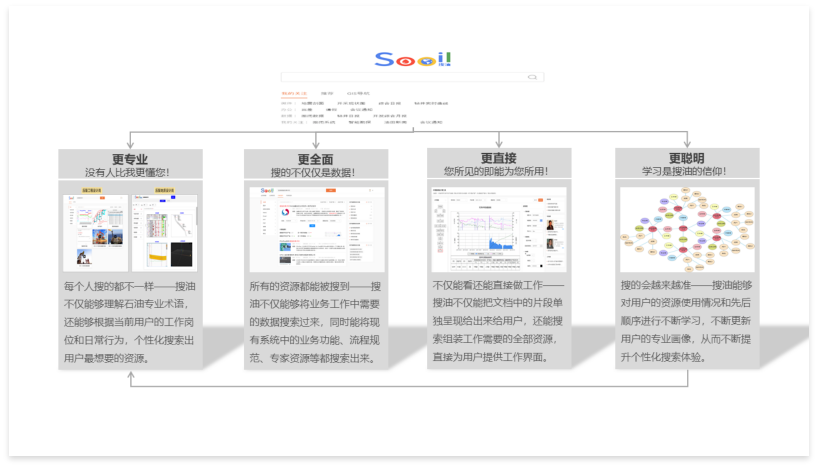Screen dimensions: 818x468
Task: Click paragraph starting 每个人搜的都不一样
Action: click(x=129, y=322)
